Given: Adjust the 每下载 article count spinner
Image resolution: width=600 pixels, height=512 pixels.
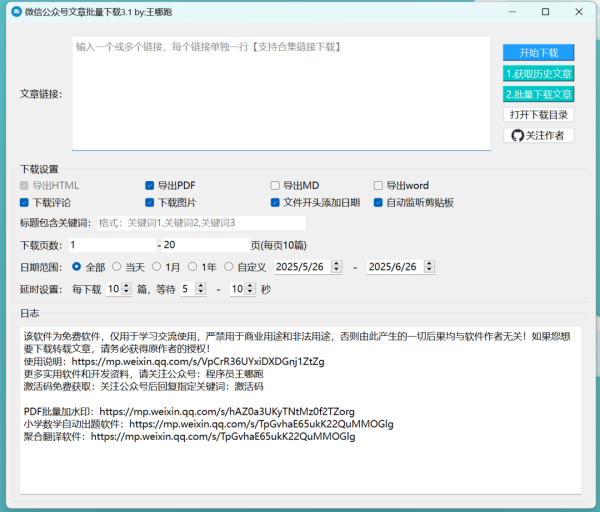Looking at the screenshot, I should [126, 289].
